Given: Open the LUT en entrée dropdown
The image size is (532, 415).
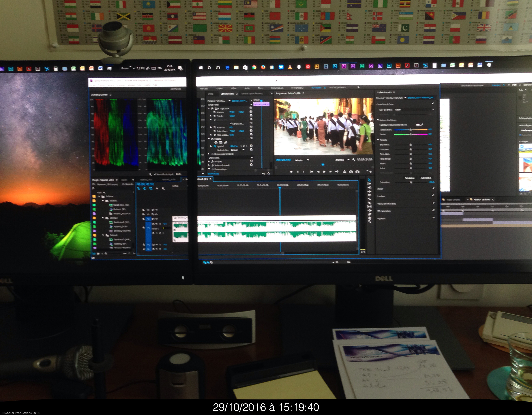Looking at the screenshot, I should [414, 110].
